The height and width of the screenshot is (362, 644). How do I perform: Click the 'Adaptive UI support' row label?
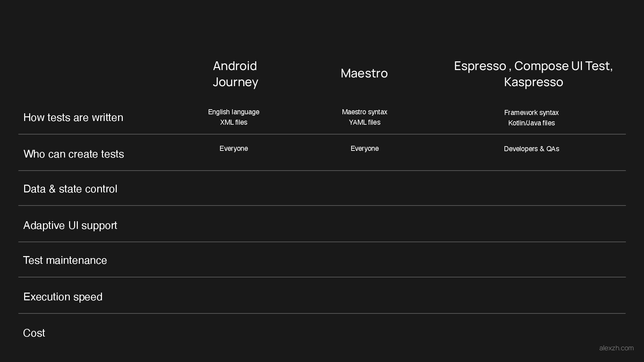[70, 226]
